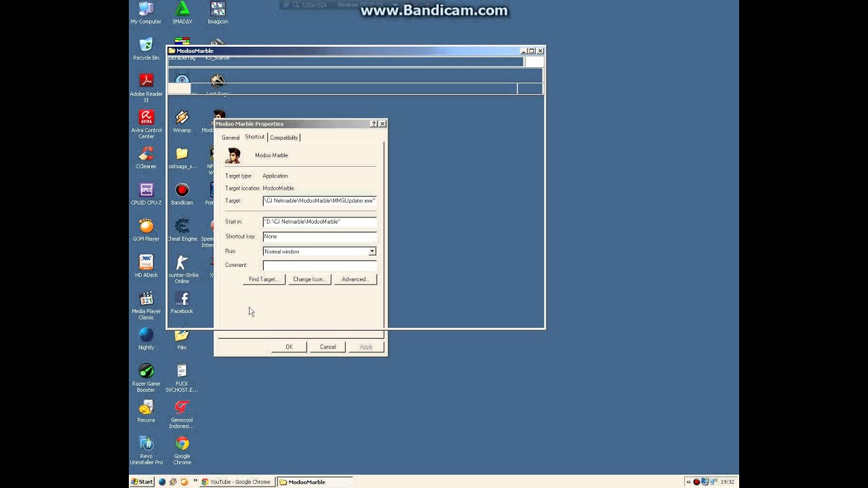
Task: Click the Comment text field
Action: pos(319,265)
